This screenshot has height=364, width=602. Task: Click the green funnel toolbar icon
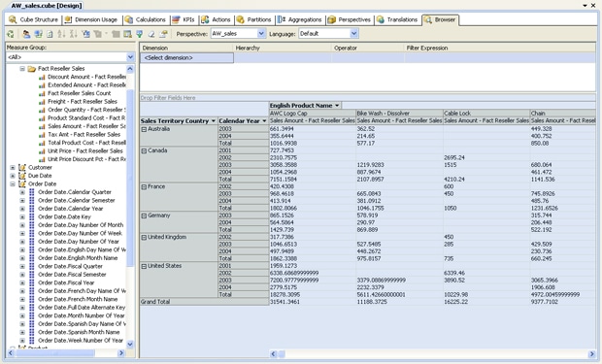pyautogui.click(x=140, y=34)
